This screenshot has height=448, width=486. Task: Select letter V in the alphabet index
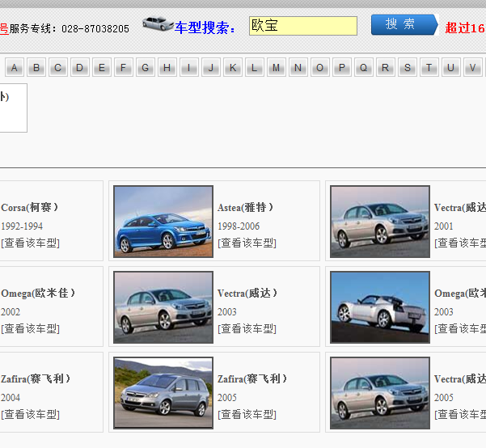coord(473,67)
